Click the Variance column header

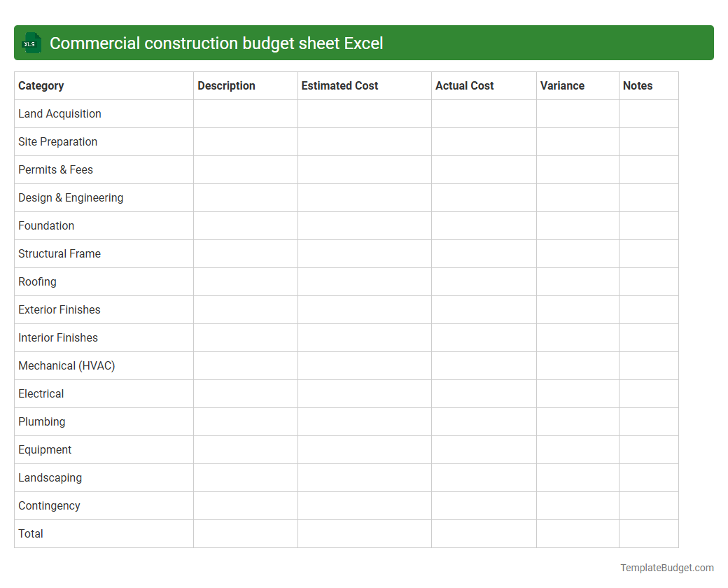click(562, 85)
